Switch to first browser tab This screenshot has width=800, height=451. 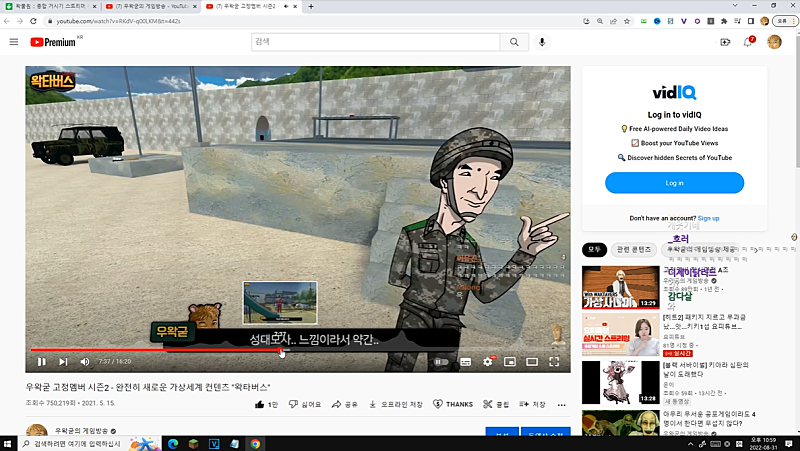tap(49, 7)
